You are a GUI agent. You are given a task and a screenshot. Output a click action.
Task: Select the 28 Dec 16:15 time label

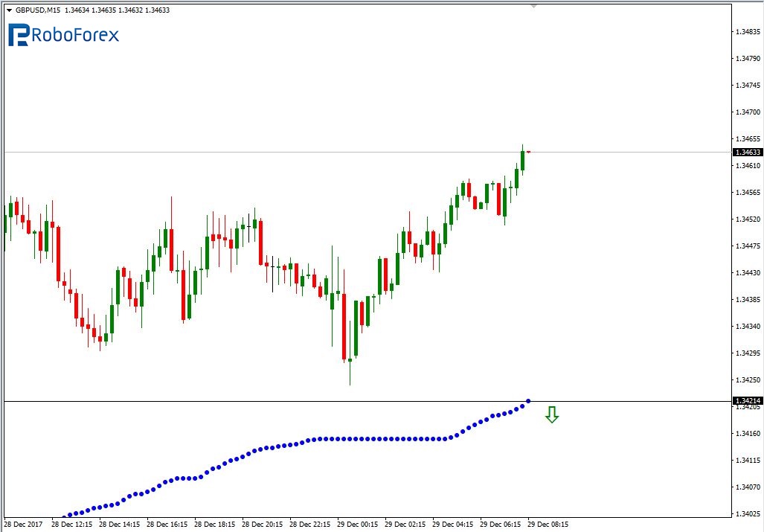tap(167, 524)
